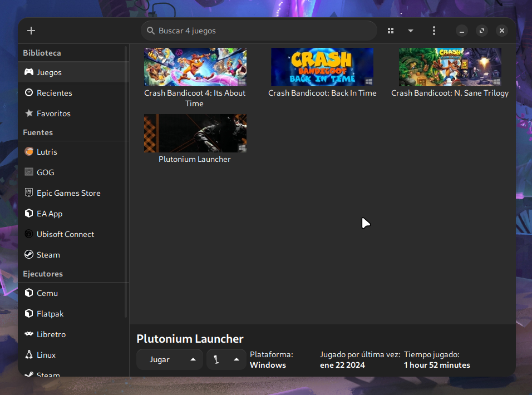Expand the arrow beside Wine glass icon
The height and width of the screenshot is (395, 532).
pos(237,359)
